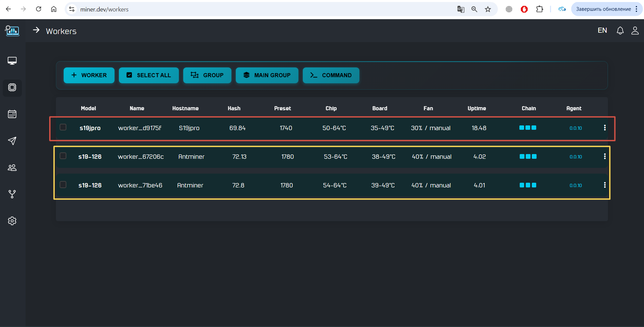The height and width of the screenshot is (327, 644).
Task: Open the three-dot menu for worker_d9175f
Action: (x=605, y=127)
